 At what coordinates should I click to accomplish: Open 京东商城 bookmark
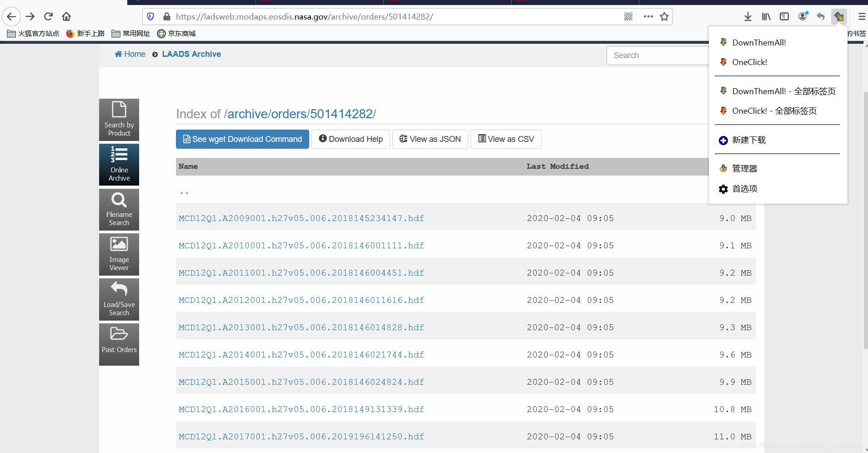point(176,34)
